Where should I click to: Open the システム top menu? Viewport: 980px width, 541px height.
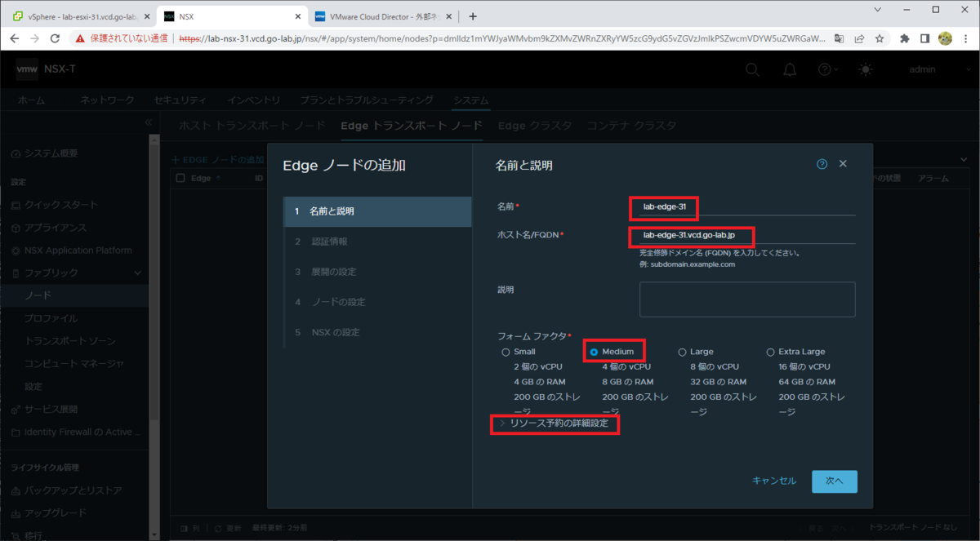(471, 100)
